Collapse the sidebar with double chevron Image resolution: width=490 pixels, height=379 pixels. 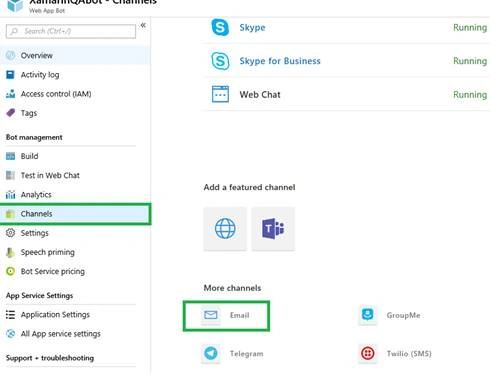143,25
